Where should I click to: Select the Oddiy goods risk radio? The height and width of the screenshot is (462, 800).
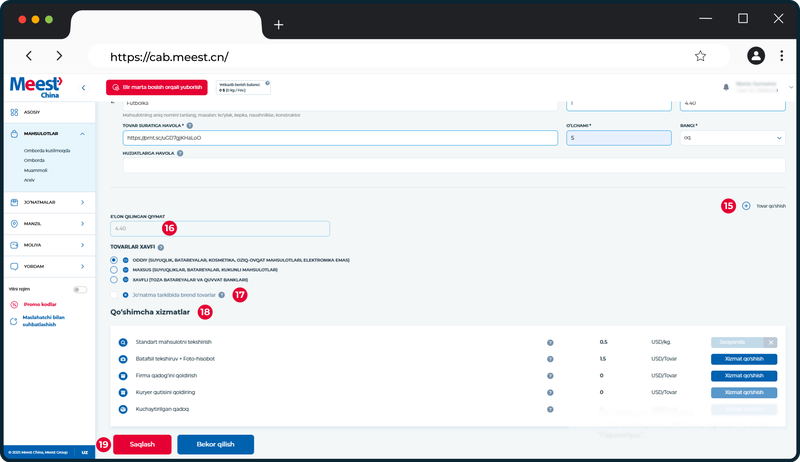coord(114,260)
